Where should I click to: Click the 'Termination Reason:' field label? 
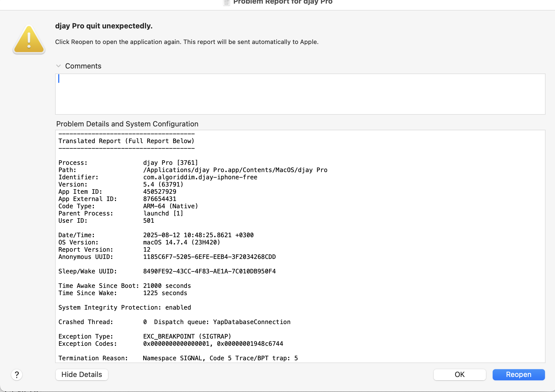pos(93,358)
